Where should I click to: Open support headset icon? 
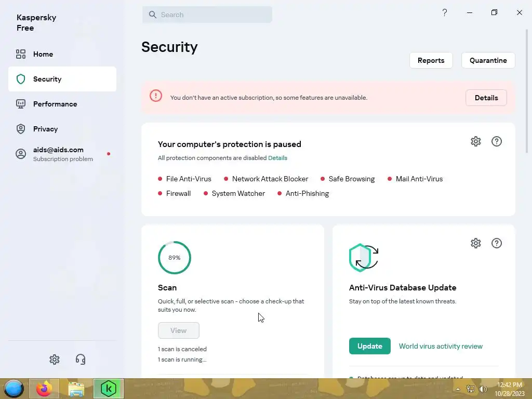point(81,360)
